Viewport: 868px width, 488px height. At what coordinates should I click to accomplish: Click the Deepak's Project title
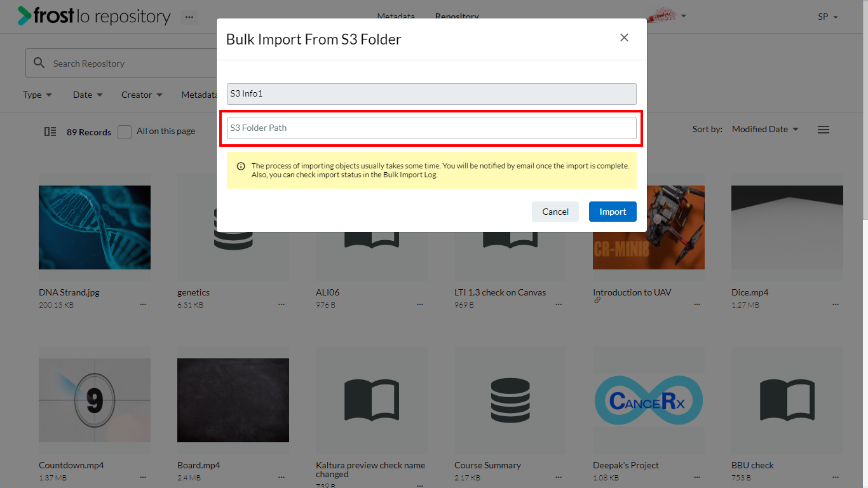626,465
